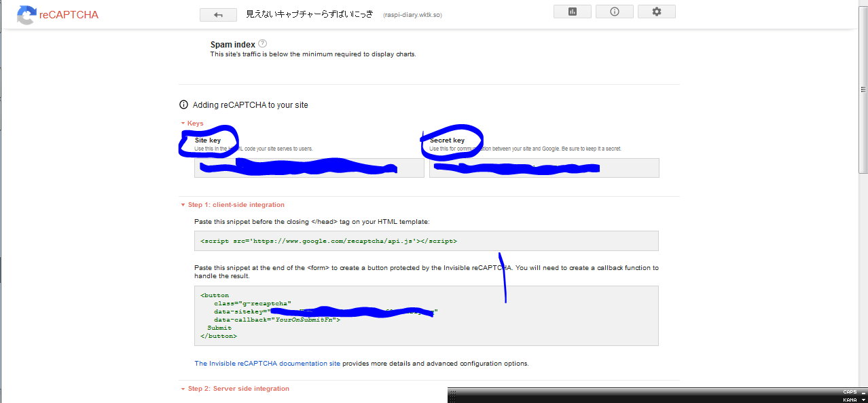Open The Invisible reCAPTCHA documentation site link
Screen dimensions: 868x403
[267, 364]
